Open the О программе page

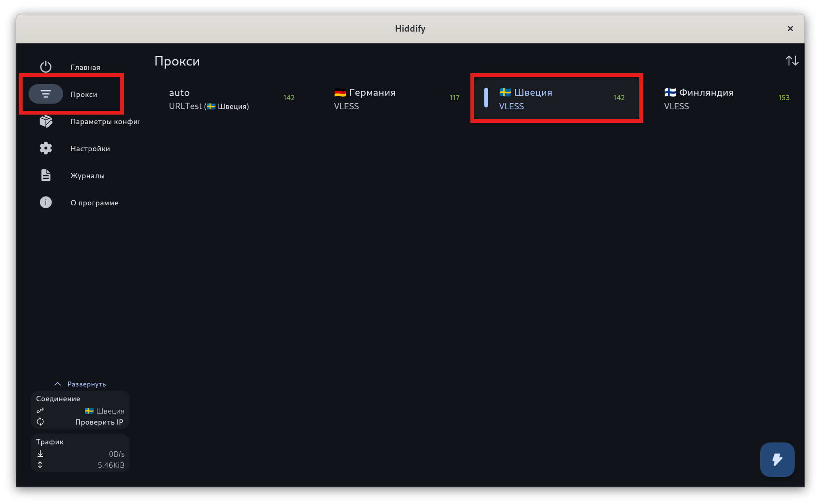click(94, 203)
